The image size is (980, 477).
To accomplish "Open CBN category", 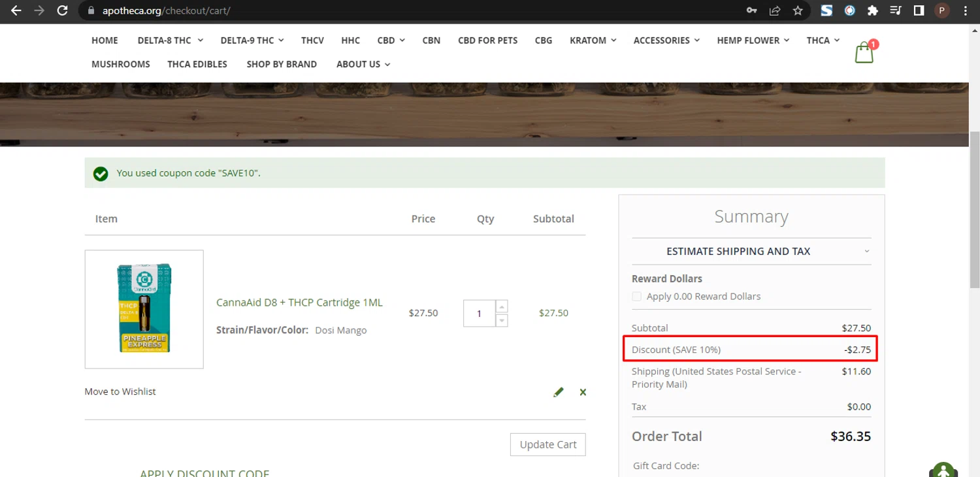I will [431, 41].
